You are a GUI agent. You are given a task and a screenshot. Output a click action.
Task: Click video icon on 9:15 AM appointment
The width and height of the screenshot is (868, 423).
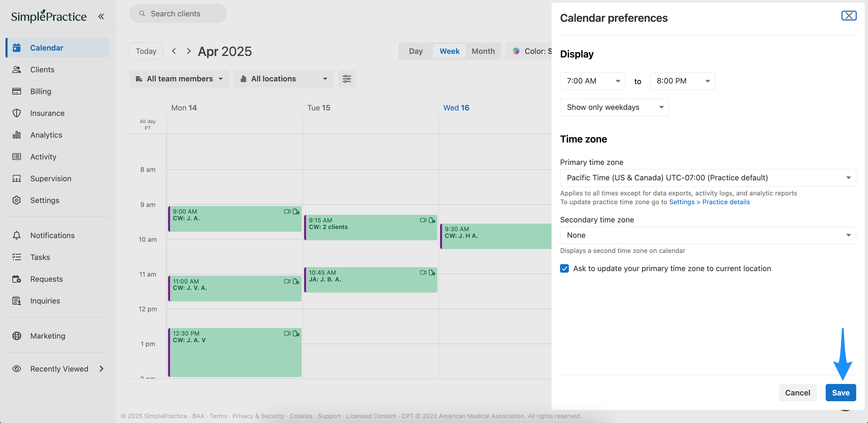tap(423, 220)
